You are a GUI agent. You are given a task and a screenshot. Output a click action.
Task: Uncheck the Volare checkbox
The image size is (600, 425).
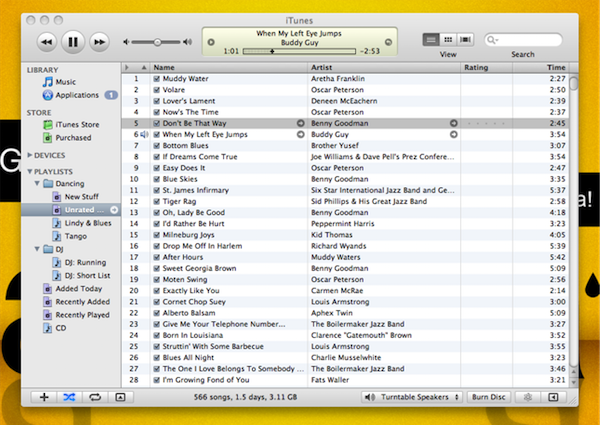click(157, 90)
